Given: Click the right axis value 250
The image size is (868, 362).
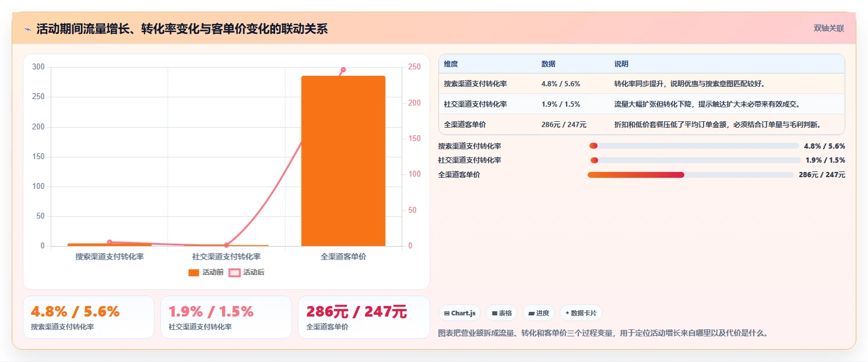Looking at the screenshot, I should point(414,67).
